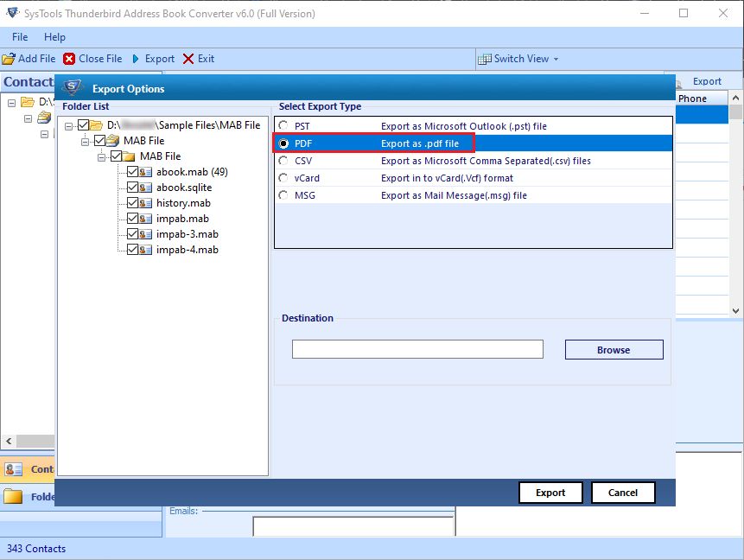Uncheck the root D:\ Sample Files folder checkbox

(x=83, y=124)
